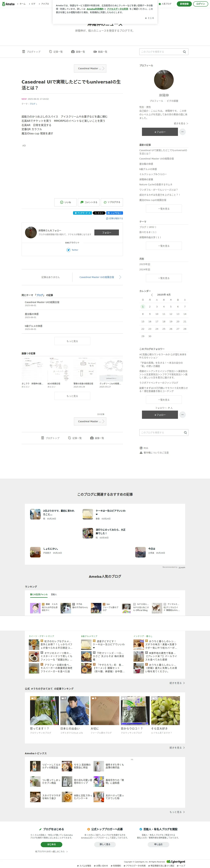Click the magnifier icon in the search box above RSS
The width and height of the screenshot is (210, 868).
pyautogui.click(x=185, y=432)
